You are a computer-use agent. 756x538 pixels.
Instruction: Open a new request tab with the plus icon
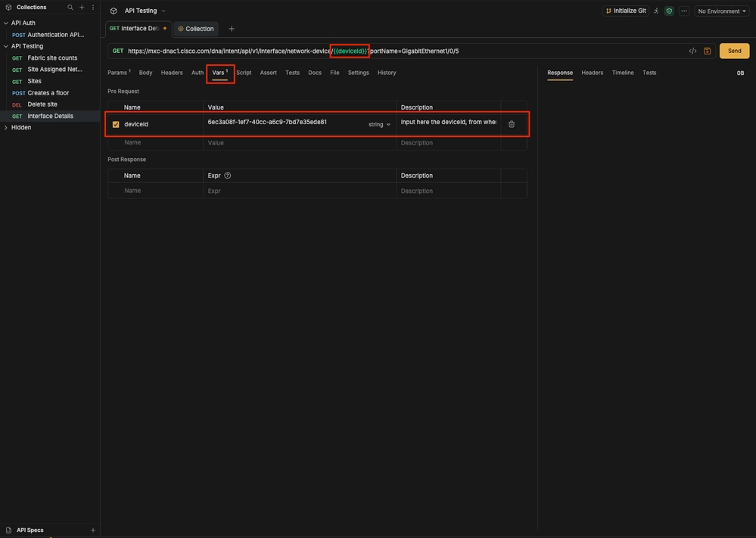[232, 29]
